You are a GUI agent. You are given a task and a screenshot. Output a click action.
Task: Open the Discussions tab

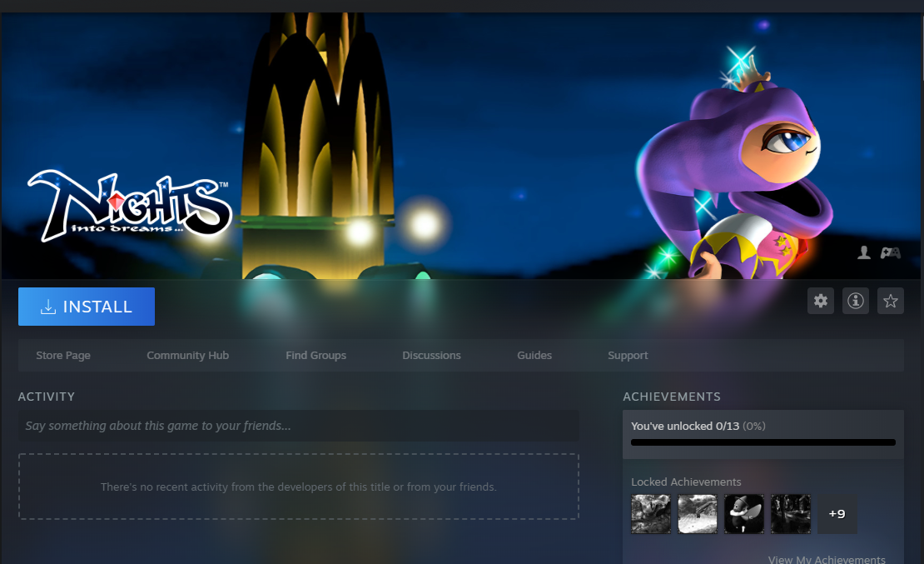(431, 355)
